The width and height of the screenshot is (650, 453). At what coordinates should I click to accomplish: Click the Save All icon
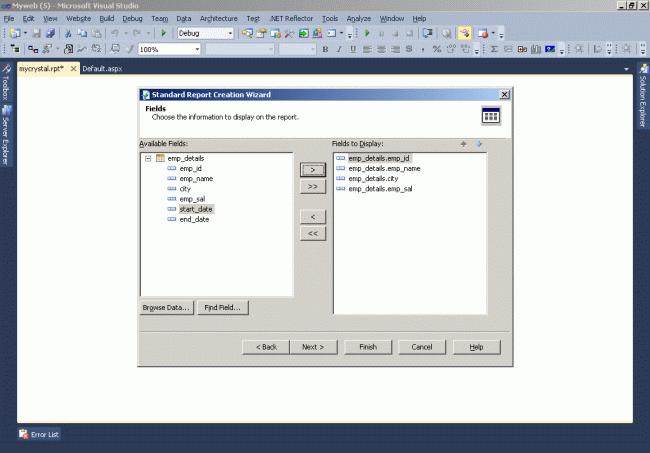tap(50, 33)
